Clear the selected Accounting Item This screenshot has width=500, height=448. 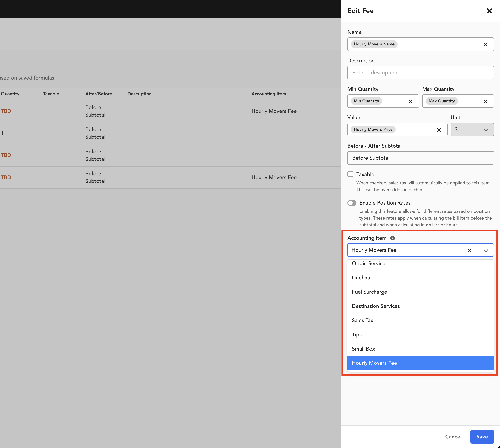tap(469, 250)
